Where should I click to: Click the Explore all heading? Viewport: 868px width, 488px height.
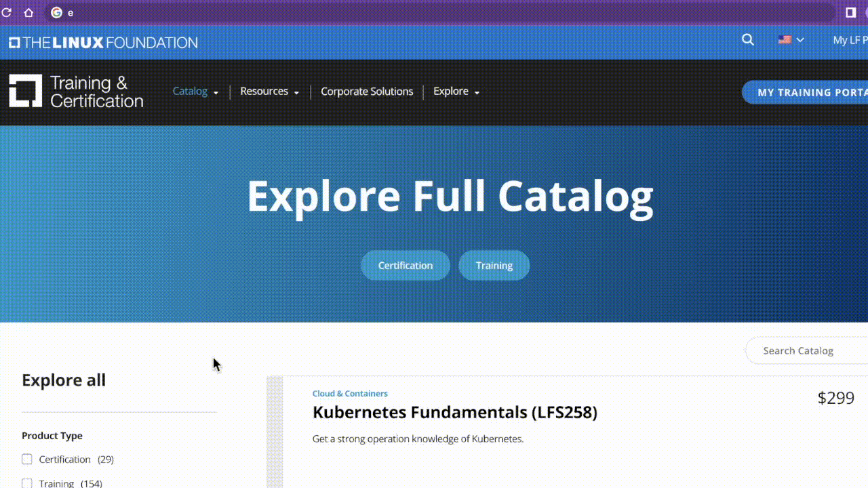click(x=64, y=380)
